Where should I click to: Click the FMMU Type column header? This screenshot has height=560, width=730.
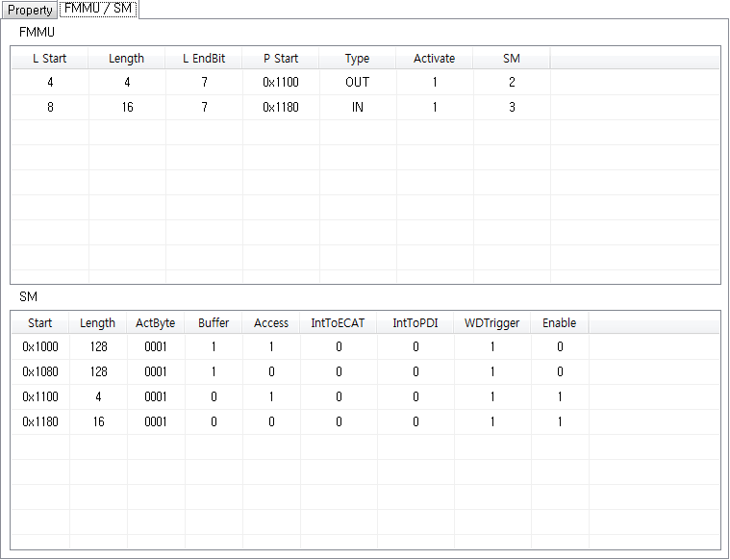coord(357,59)
